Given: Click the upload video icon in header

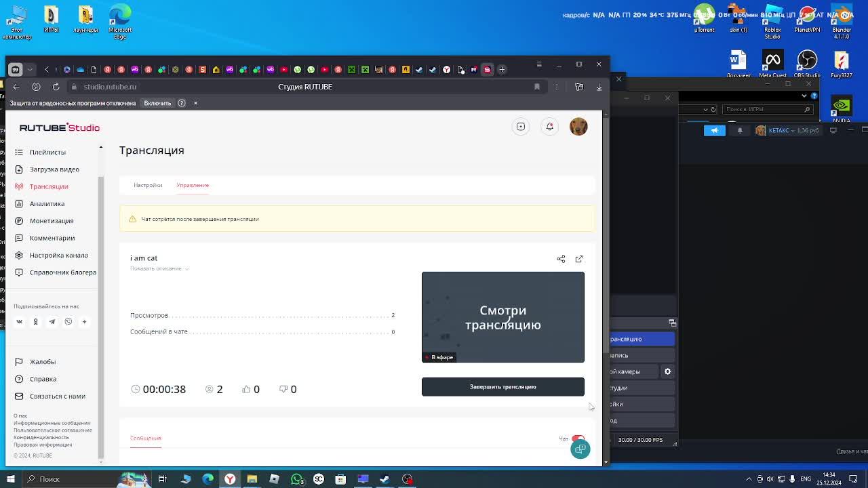Looking at the screenshot, I should (521, 127).
